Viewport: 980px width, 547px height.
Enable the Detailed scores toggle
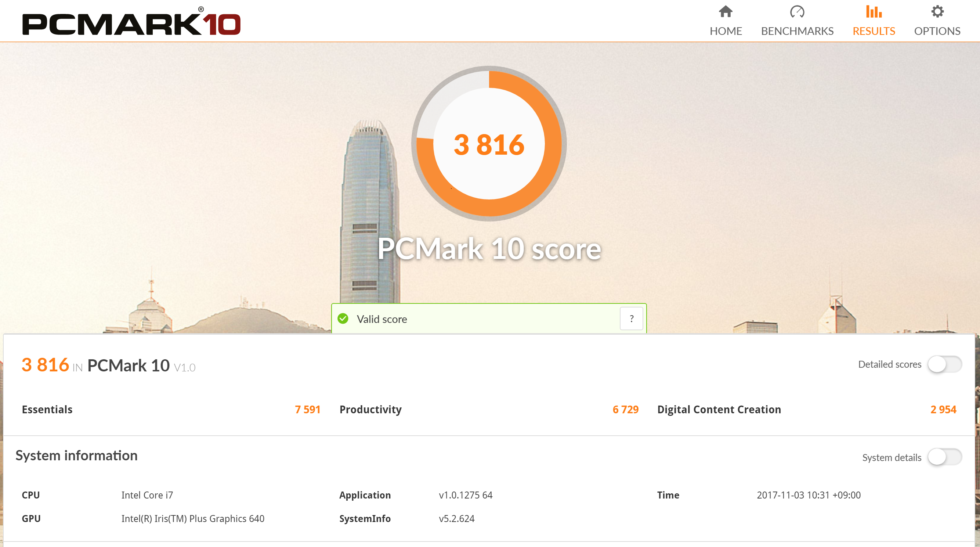[944, 364]
